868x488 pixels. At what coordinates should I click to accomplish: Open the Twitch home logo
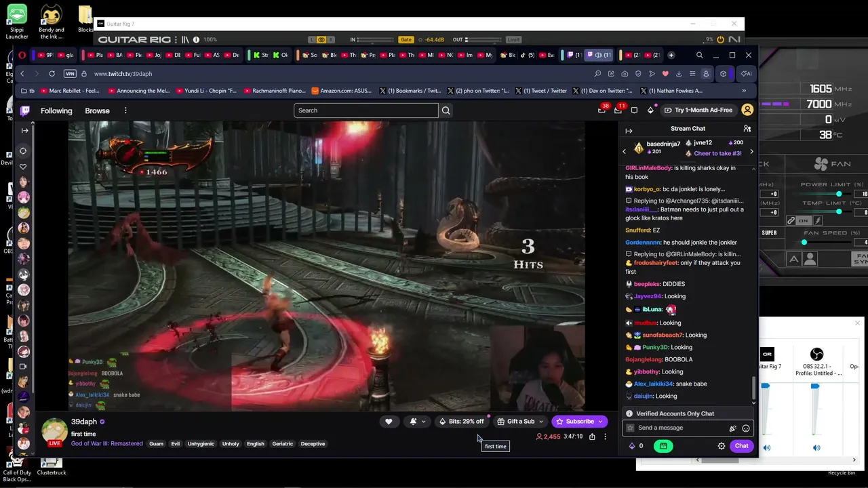click(25, 110)
